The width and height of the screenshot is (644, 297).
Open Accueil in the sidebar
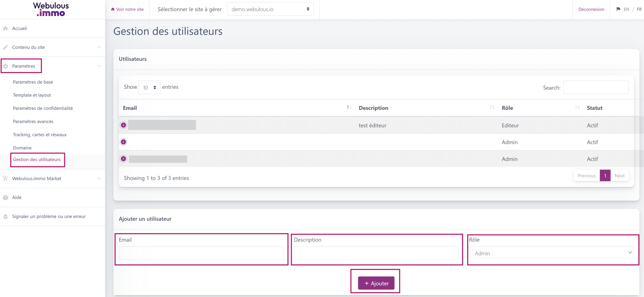coord(19,28)
